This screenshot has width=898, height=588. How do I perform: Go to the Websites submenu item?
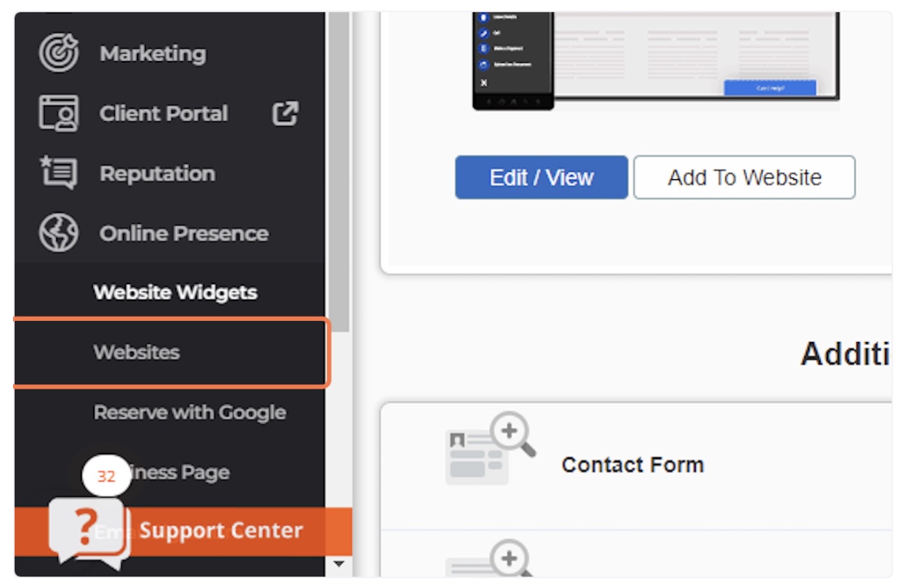pos(171,353)
